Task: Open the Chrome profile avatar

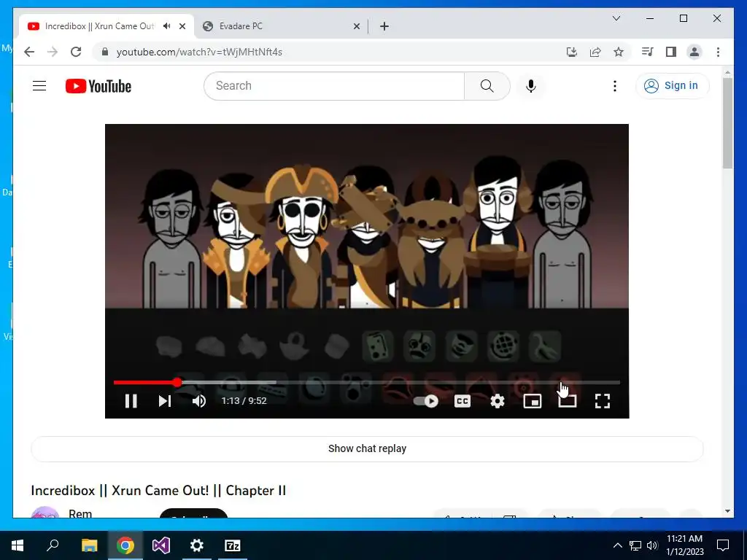Action: (694, 52)
